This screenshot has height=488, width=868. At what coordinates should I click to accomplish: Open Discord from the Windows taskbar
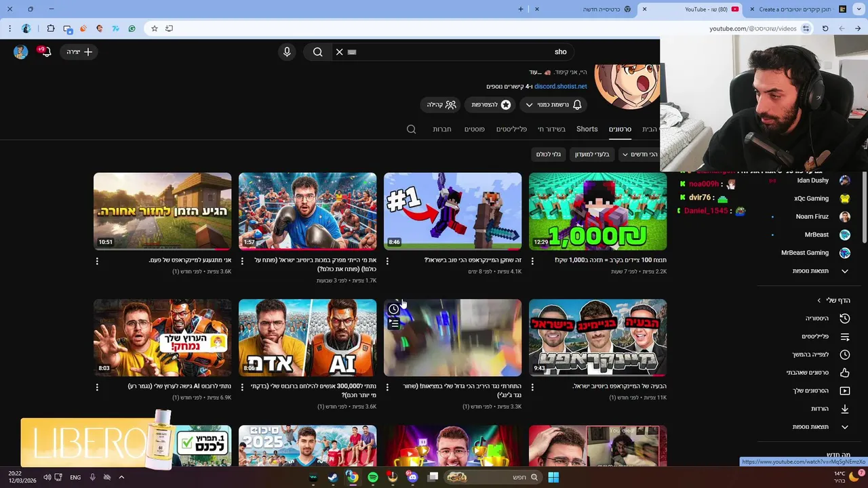pyautogui.click(x=412, y=477)
